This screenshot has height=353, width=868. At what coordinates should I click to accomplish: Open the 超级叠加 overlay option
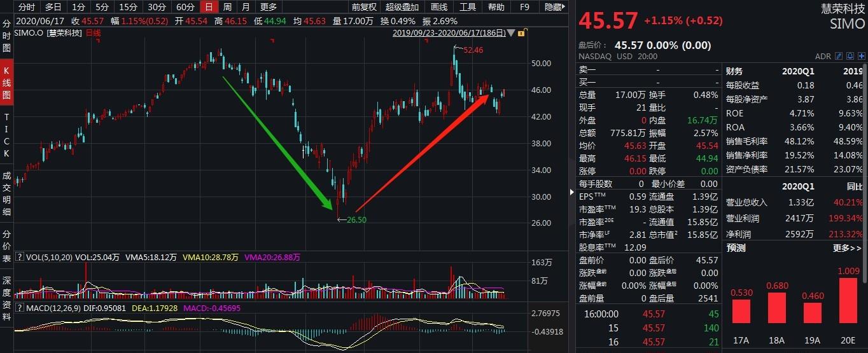pyautogui.click(x=402, y=7)
